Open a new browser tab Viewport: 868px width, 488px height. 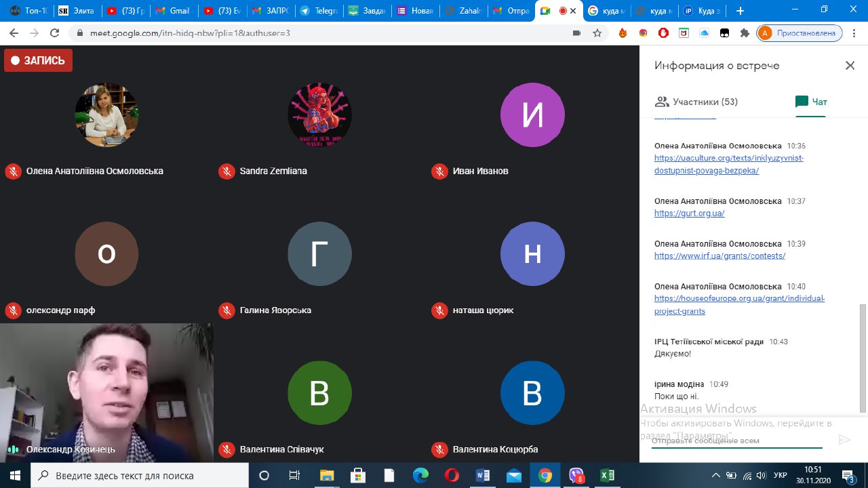pos(740,11)
